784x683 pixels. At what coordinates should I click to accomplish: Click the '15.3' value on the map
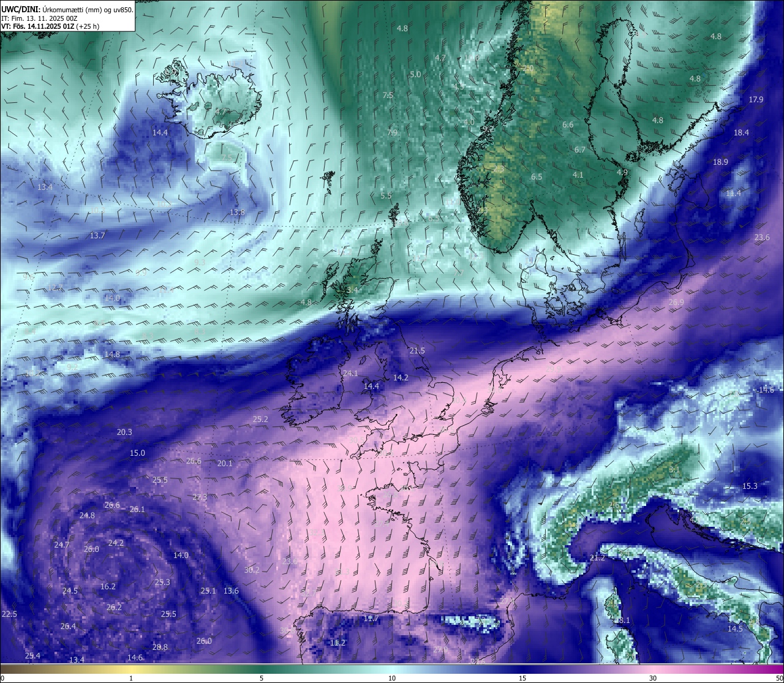pos(750,486)
